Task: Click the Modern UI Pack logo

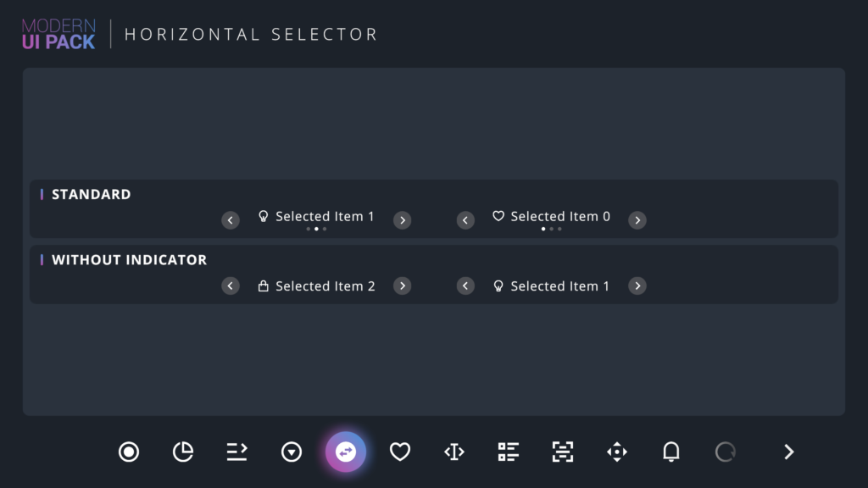Action: click(58, 34)
